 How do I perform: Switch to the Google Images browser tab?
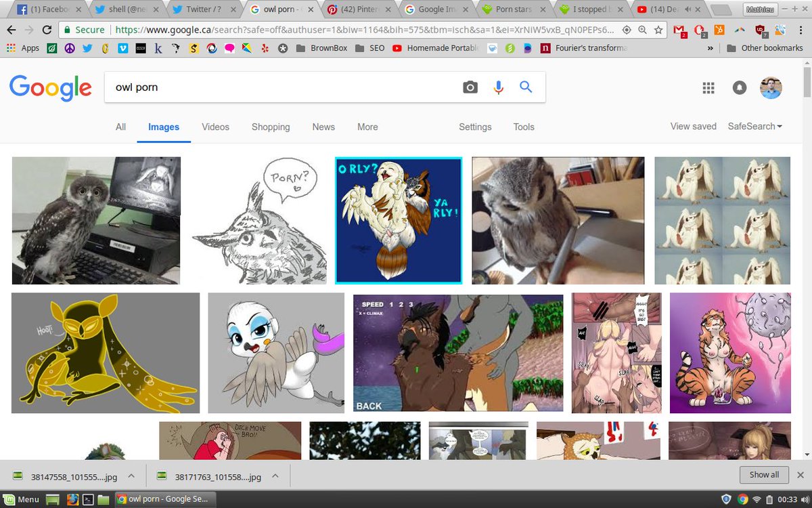click(x=436, y=9)
